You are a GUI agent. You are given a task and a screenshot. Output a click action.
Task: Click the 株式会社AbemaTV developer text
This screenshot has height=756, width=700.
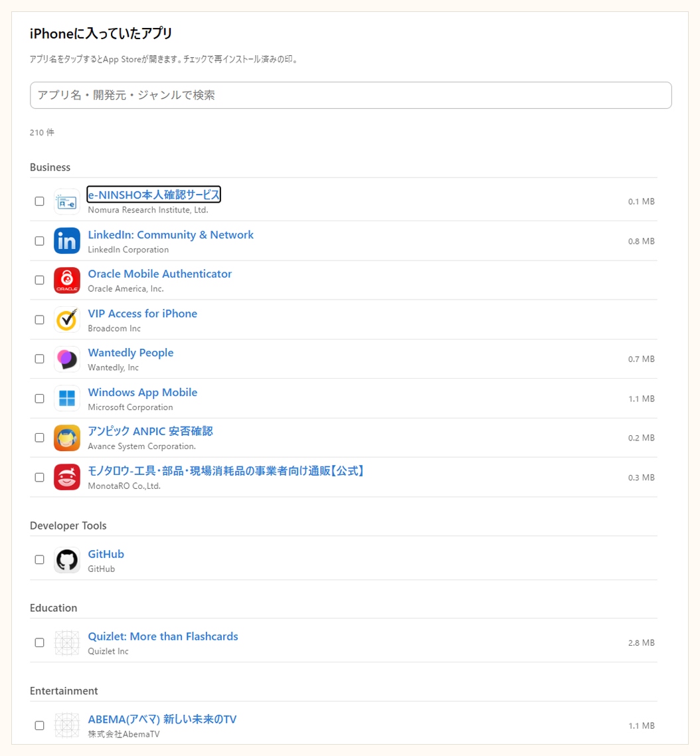(124, 734)
